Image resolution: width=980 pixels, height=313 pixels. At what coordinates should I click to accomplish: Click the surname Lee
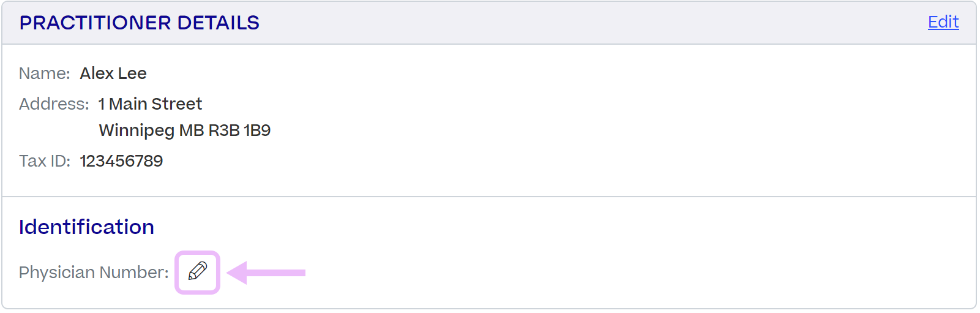132,74
